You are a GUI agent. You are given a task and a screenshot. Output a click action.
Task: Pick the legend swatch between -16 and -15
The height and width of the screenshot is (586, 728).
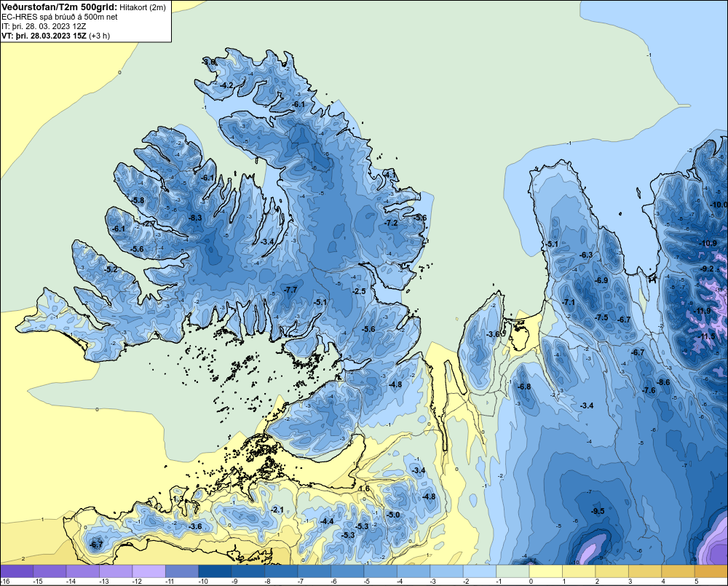(17, 571)
